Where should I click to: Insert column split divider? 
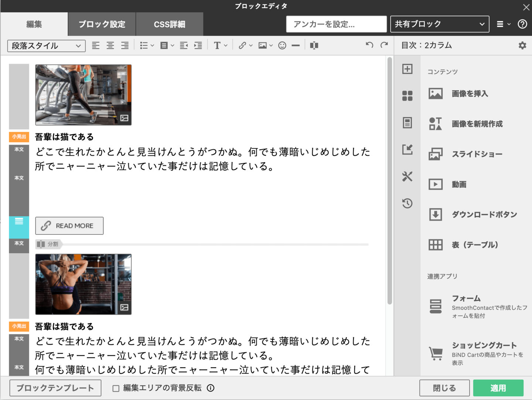[x=314, y=45]
